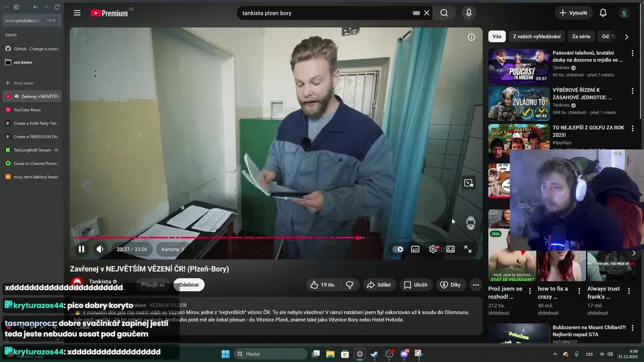Toggle subtitles in the player
This screenshot has height=362, width=644.
[415, 249]
